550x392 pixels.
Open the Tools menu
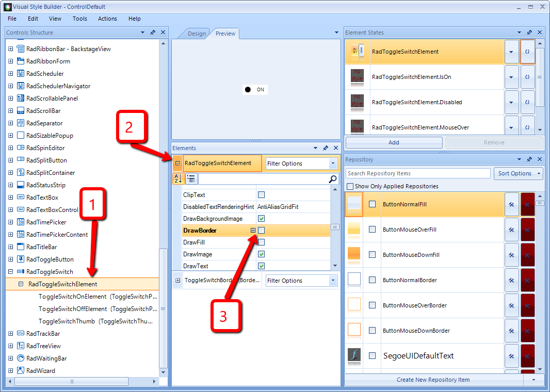79,19
